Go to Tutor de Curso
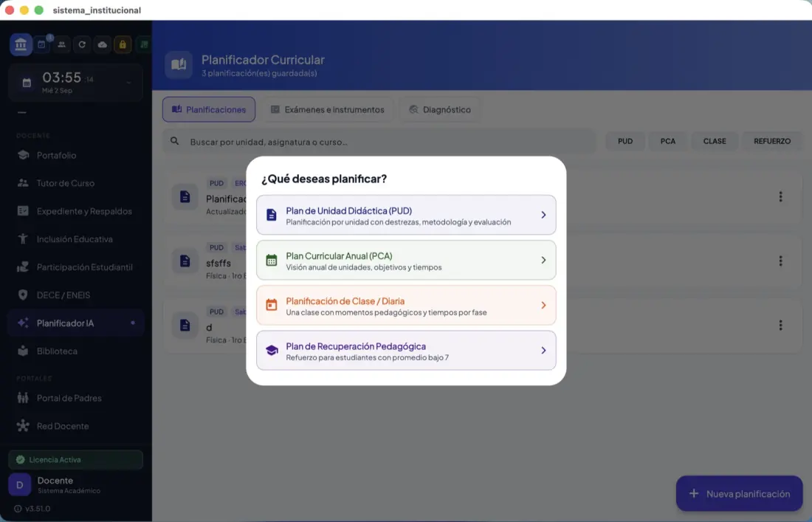The image size is (812, 522). click(x=75, y=183)
